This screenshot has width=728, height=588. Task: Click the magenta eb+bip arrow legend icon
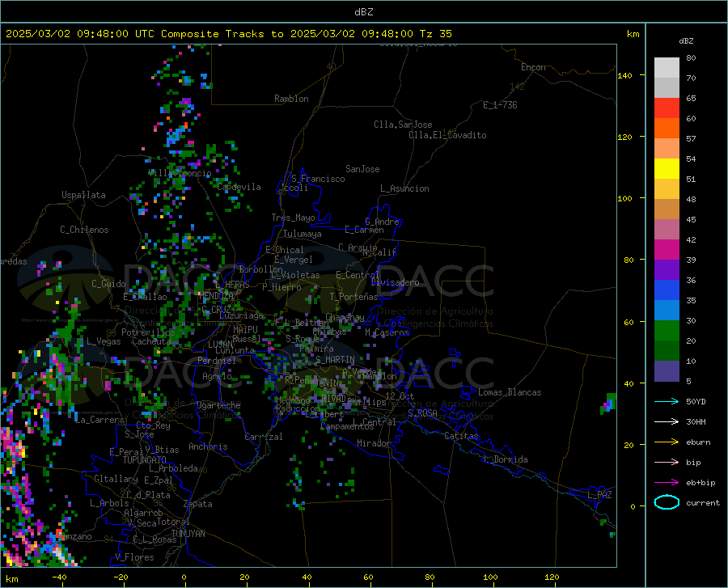tap(667, 483)
